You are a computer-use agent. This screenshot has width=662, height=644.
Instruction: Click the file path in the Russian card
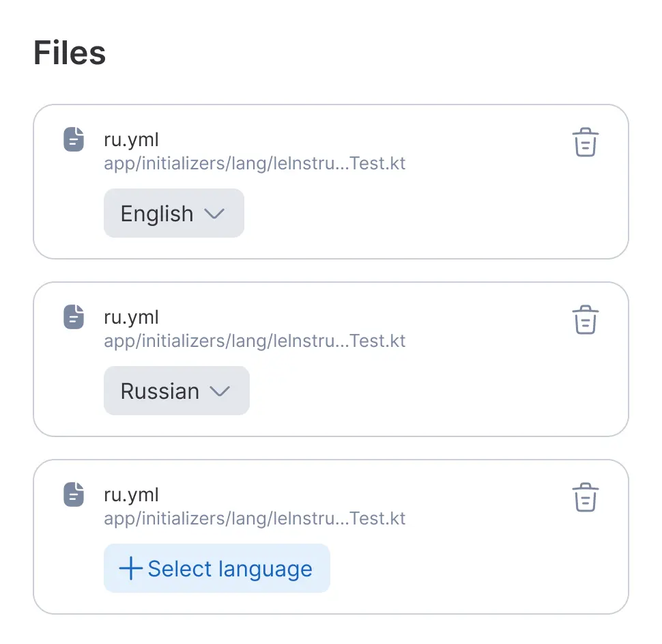pyautogui.click(x=255, y=341)
